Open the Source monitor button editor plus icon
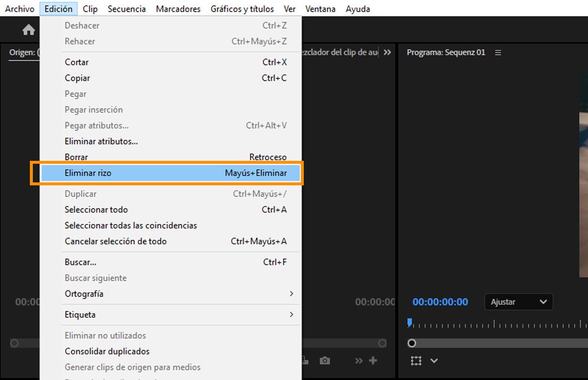Image resolution: width=588 pixels, height=380 pixels. tap(373, 361)
